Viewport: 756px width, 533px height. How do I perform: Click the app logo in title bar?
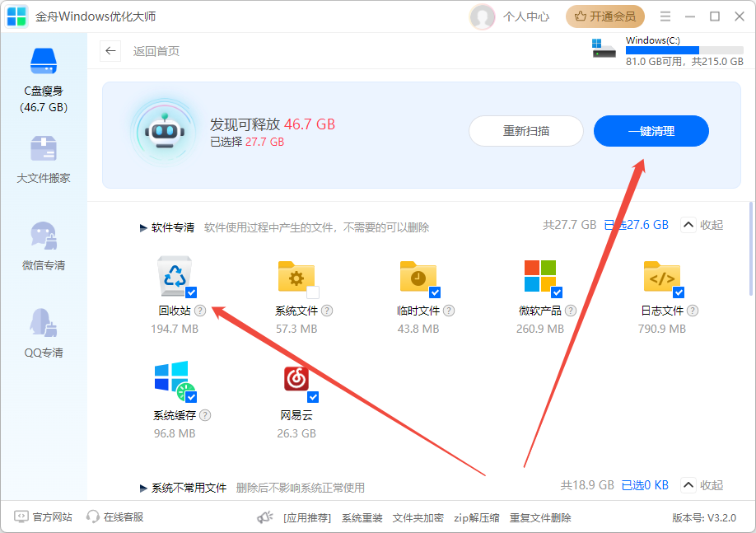point(16,16)
